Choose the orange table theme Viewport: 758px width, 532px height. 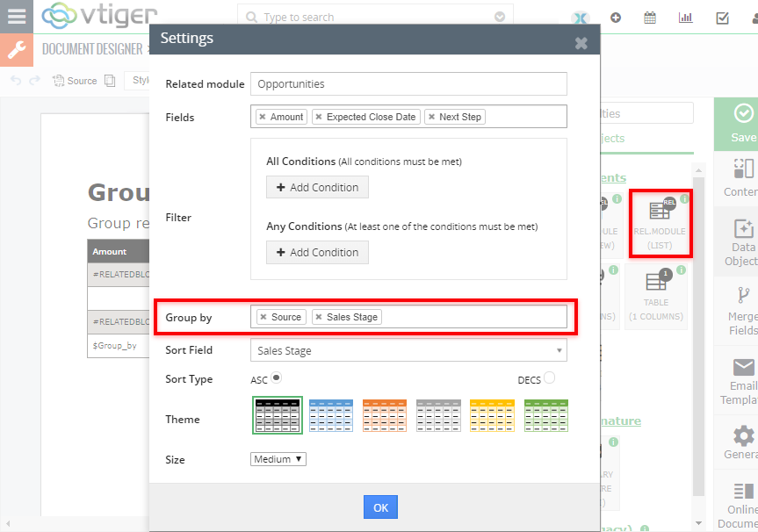385,415
